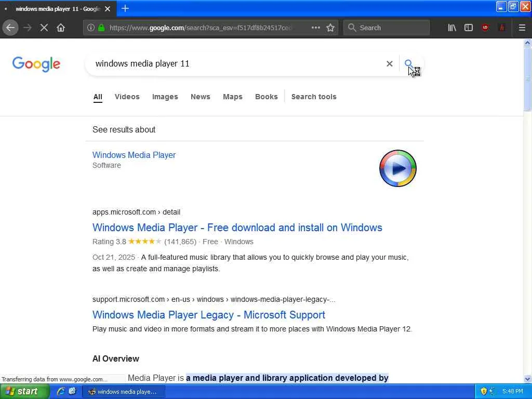Open Firefox hamburger menu
The image size is (532, 399).
pos(522,28)
